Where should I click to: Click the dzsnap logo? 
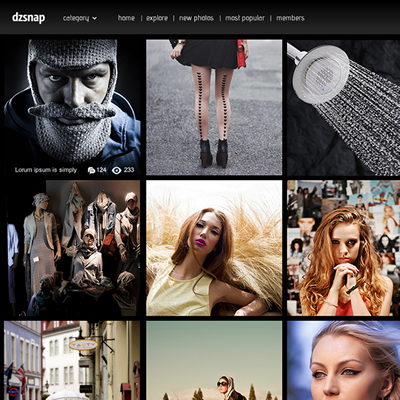pyautogui.click(x=28, y=17)
